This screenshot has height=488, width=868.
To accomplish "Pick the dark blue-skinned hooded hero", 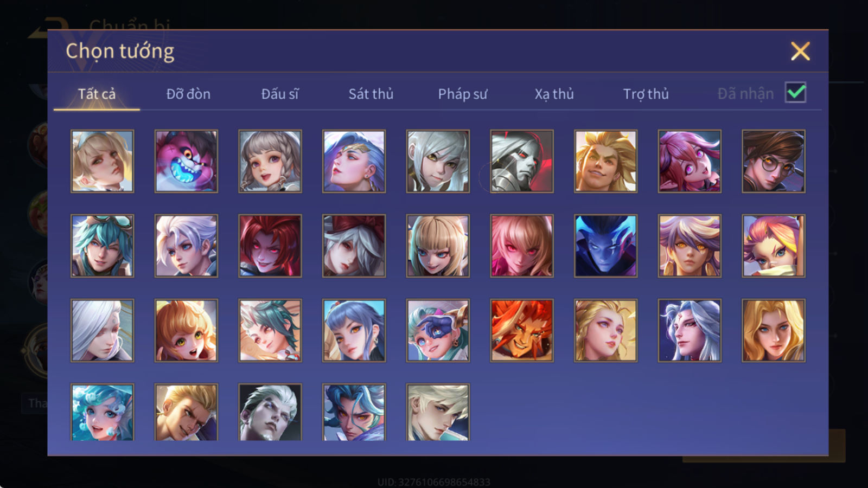I will tap(605, 246).
